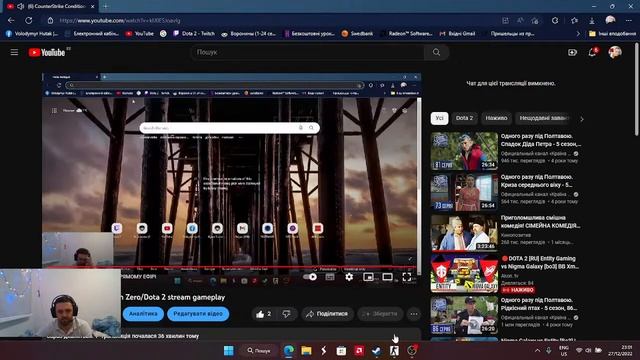Open File Explorer from the taskbar
Viewport: 640px width, 360px height.
(306, 350)
